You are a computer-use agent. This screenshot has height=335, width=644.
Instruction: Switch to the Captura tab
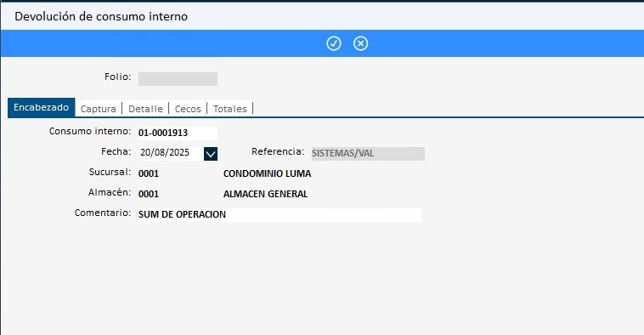pos(99,109)
